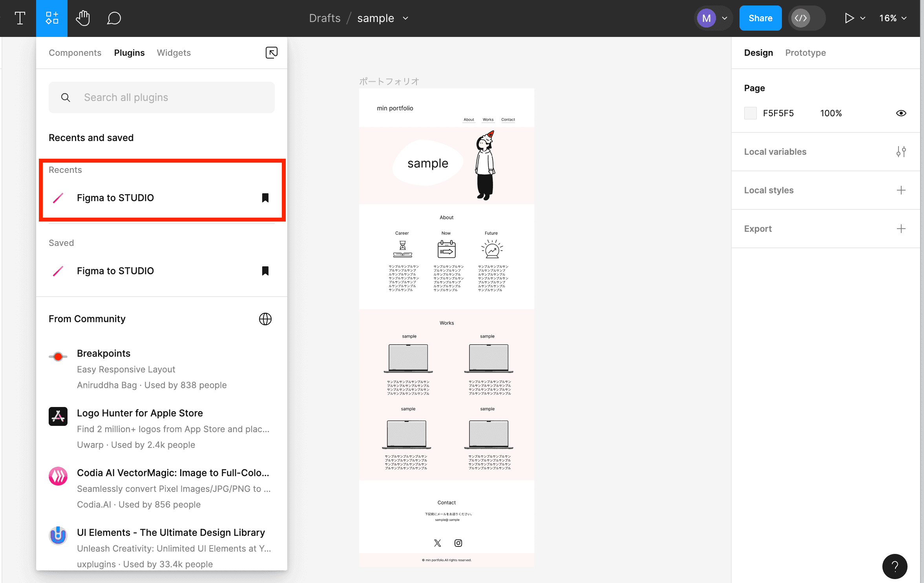Detach the plugins panel with the pop-out icon
This screenshot has width=924, height=583.
point(271,53)
